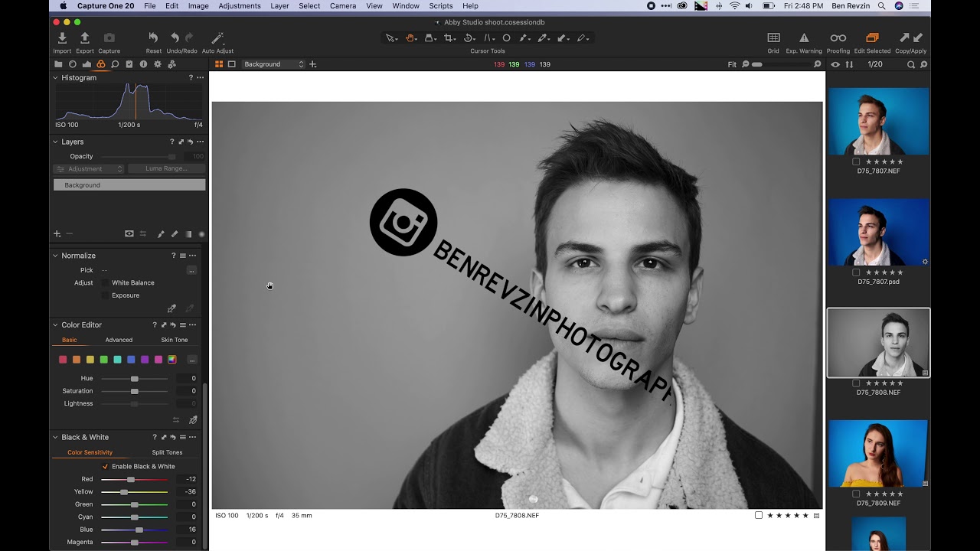Open the Color tool tab icon
The image size is (980, 551).
[100, 64]
